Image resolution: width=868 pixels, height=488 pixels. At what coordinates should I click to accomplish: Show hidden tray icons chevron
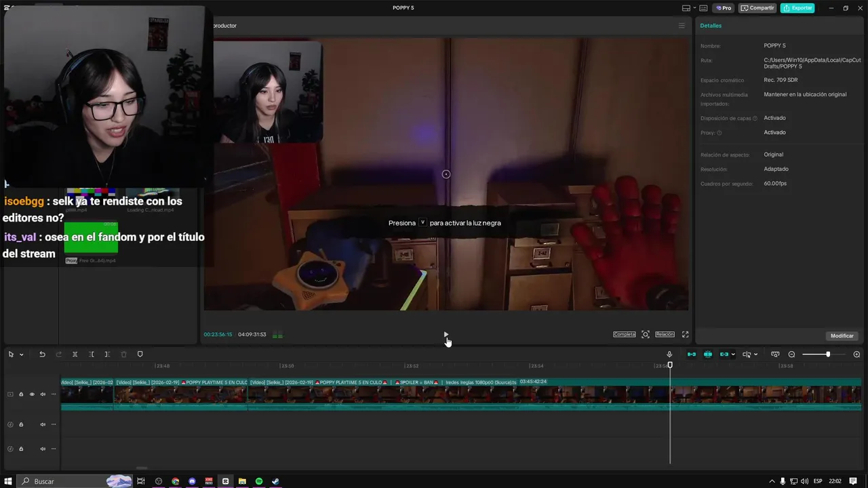pyautogui.click(x=772, y=481)
